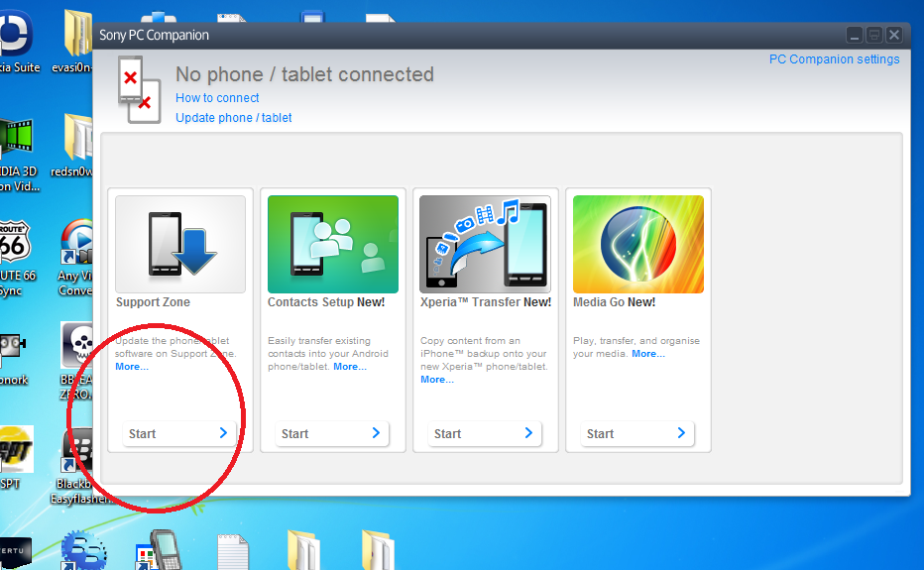Screen dimensions: 924x570
Task: Start the Media Go application
Action: pos(637,433)
